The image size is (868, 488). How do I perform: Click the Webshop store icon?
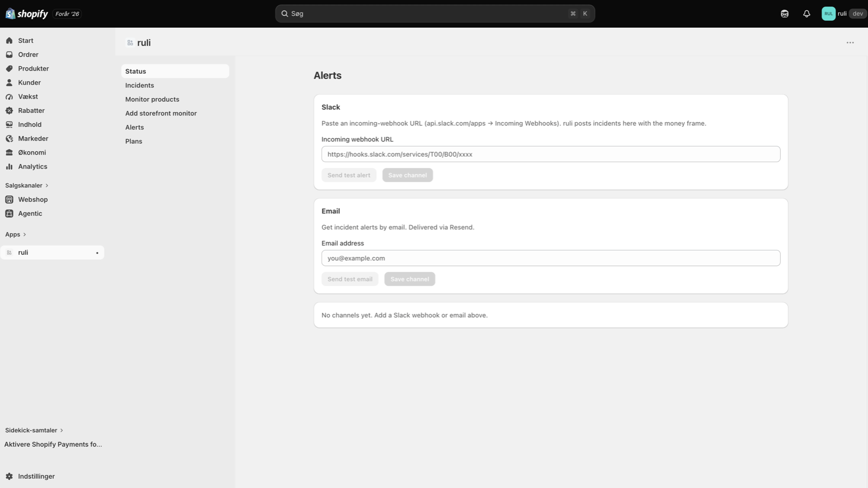(x=9, y=200)
